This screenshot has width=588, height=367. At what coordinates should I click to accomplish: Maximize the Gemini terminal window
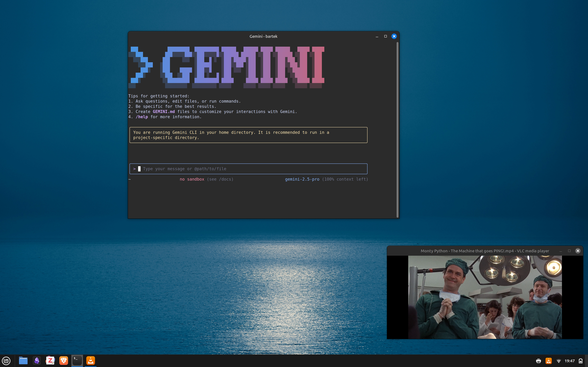click(385, 36)
